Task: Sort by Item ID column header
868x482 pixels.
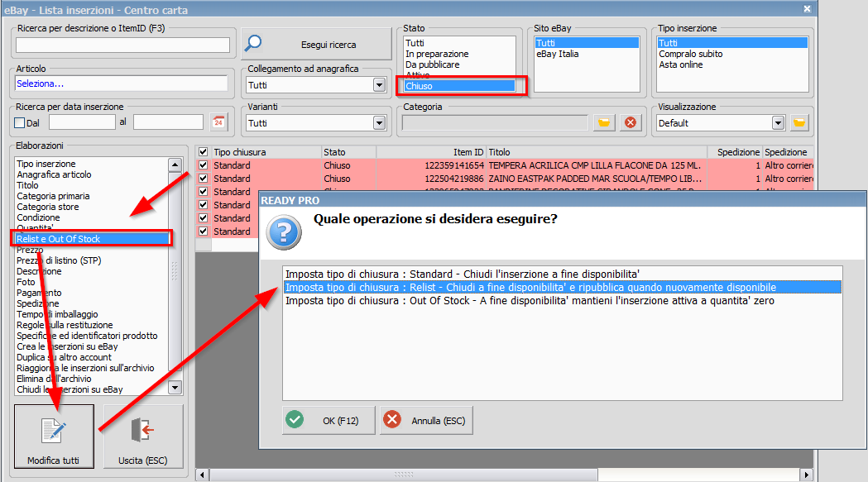Action: 430,151
